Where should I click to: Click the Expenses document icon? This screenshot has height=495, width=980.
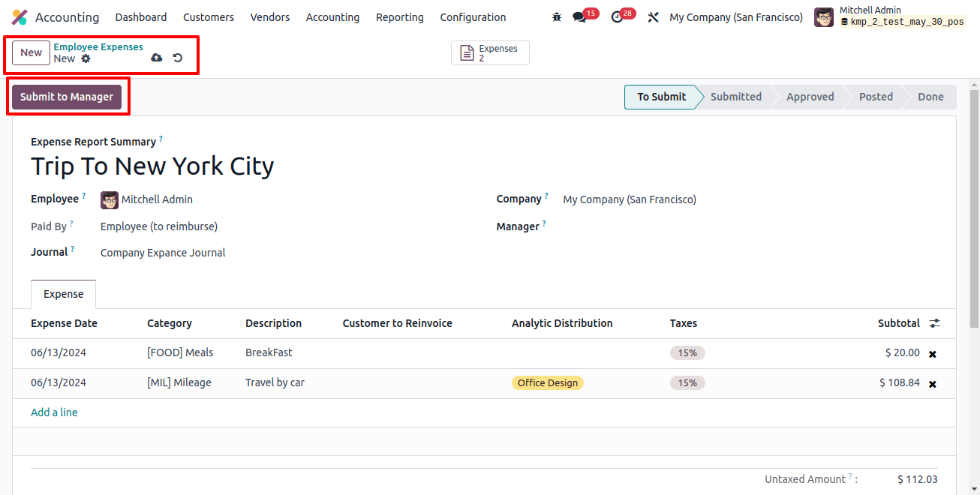coord(467,53)
